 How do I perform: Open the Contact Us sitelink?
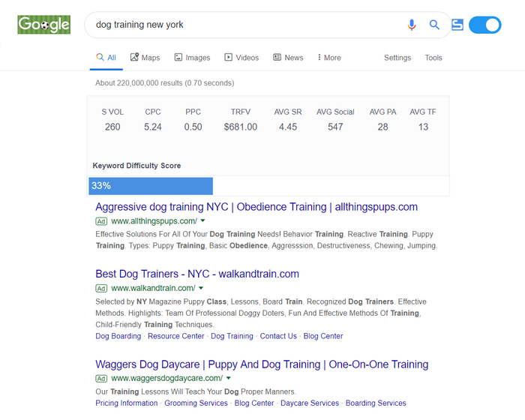(278, 336)
